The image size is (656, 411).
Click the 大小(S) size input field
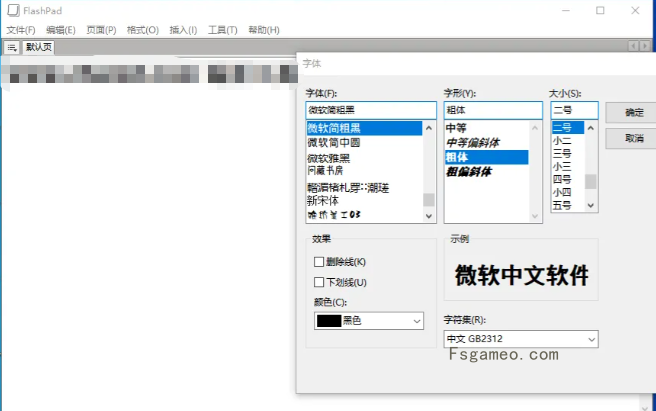click(574, 110)
